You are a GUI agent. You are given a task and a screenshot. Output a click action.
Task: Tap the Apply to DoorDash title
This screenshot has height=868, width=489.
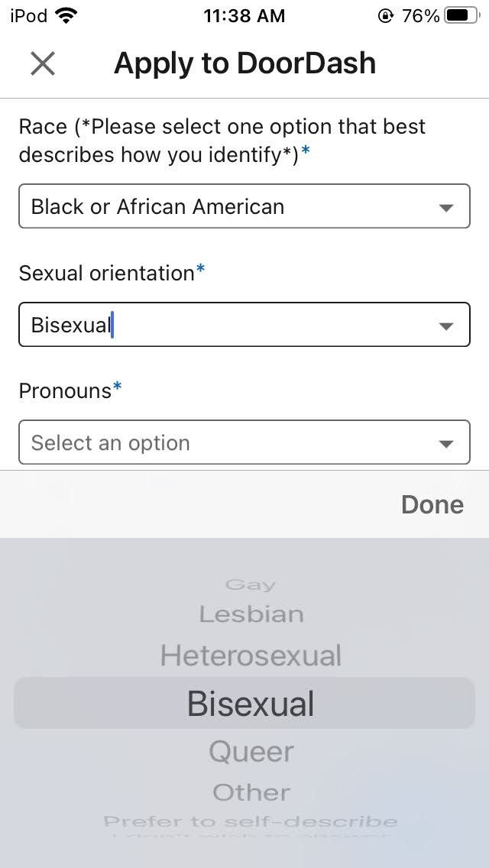click(244, 63)
